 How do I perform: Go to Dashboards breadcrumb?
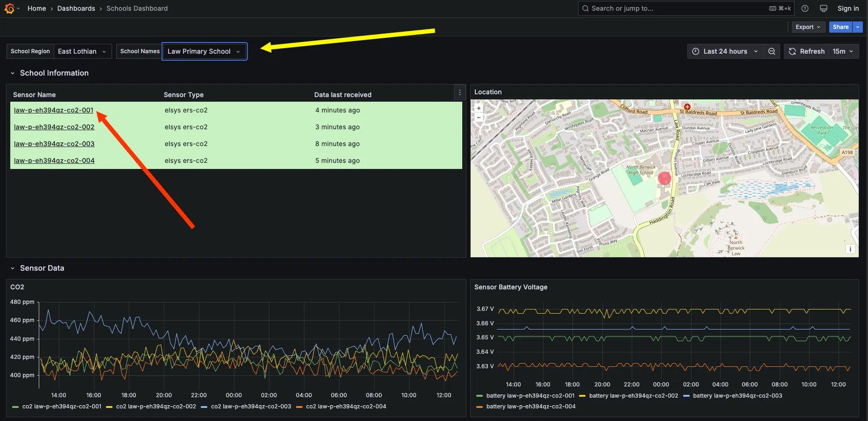coord(76,8)
